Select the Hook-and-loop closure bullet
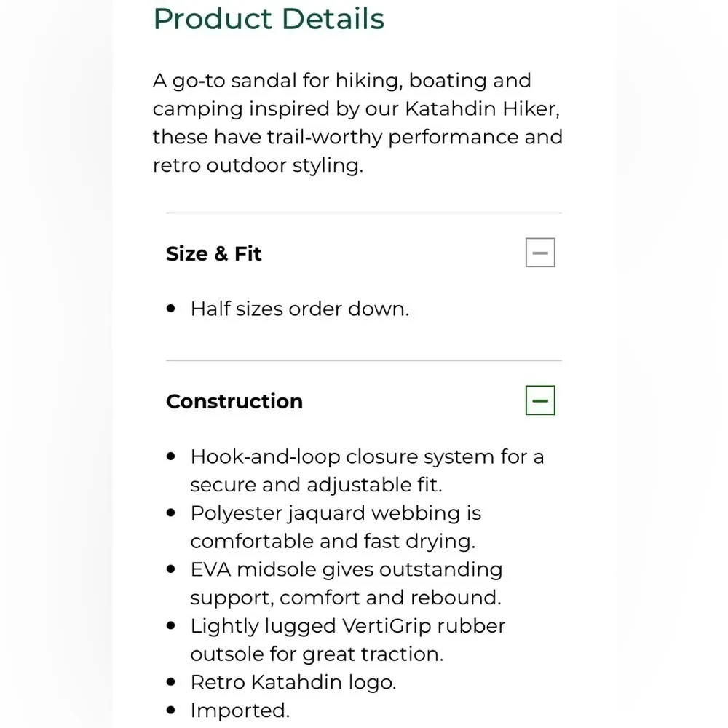This screenshot has width=728, height=728. 367,456
